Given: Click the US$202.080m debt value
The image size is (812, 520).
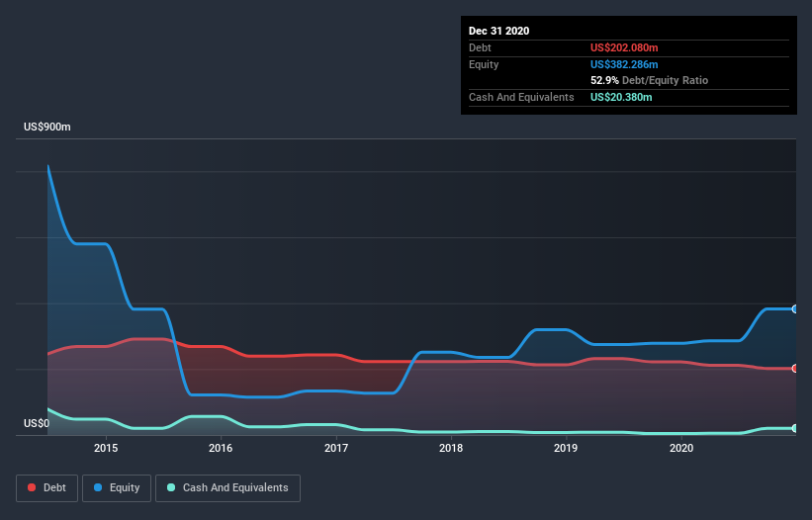Looking at the screenshot, I should [x=624, y=47].
